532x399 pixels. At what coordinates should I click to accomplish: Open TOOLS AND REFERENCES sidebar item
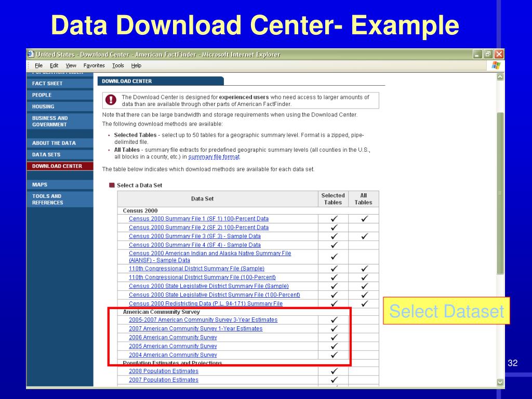[x=60, y=199]
